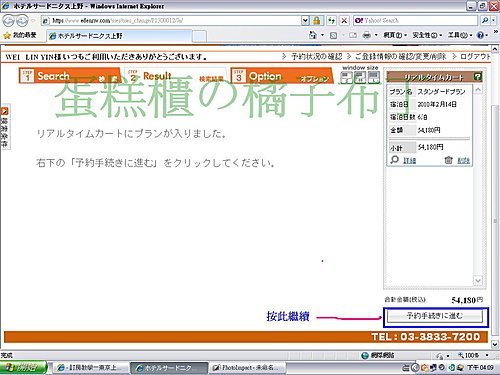Open the Home page icon in toolbar
Viewport: 500px width, 375px height.
(x=313, y=35)
